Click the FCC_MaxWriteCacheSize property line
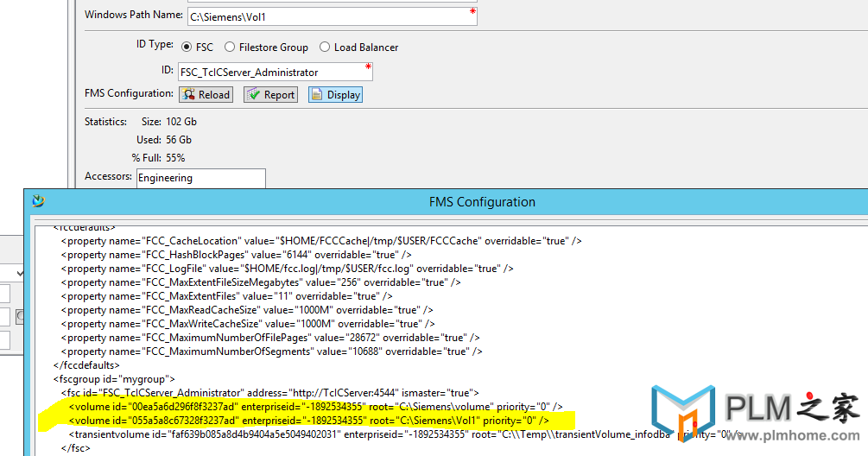Screen dimensions: 868x456 [248, 324]
